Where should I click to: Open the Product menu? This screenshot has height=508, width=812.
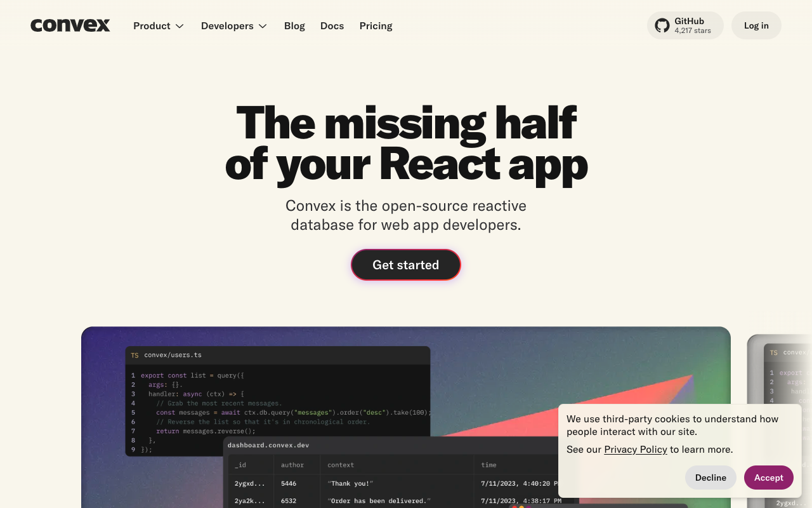[x=159, y=26]
